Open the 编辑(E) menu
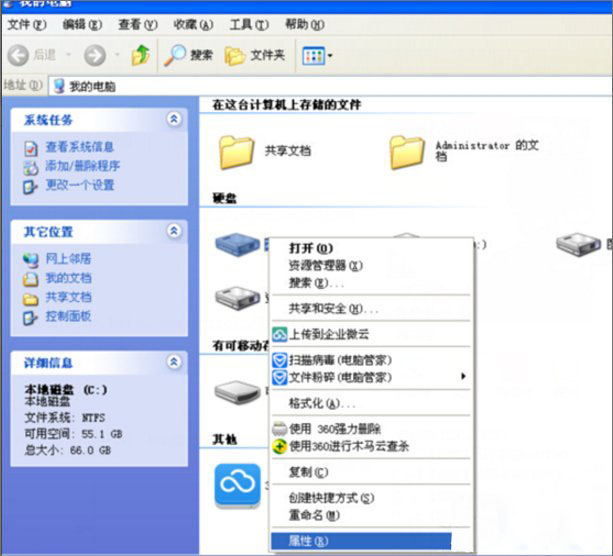Screen dimensions: 613x556 (x=82, y=25)
